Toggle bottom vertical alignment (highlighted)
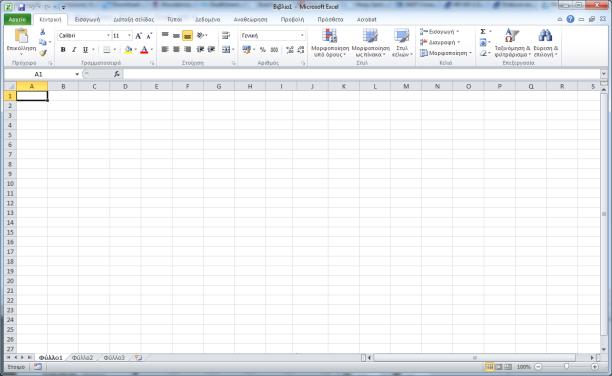 [187, 36]
